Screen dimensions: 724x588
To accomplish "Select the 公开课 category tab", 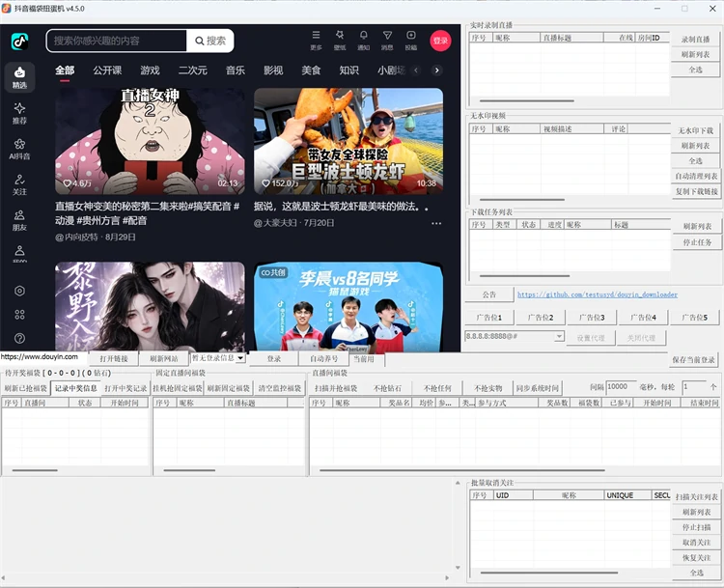I will 107,70.
